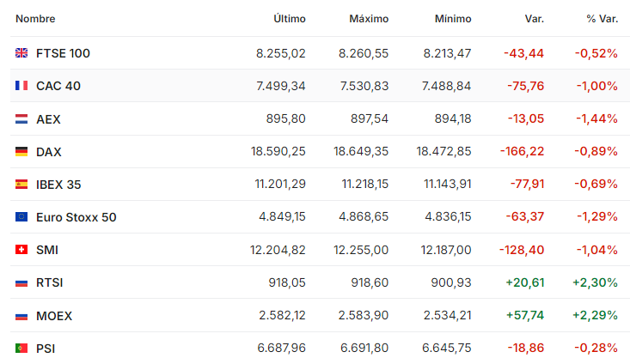Image resolution: width=630 pixels, height=364 pixels.
Task: Click the Swiss flag icon beside SMI
Action: [x=21, y=250]
